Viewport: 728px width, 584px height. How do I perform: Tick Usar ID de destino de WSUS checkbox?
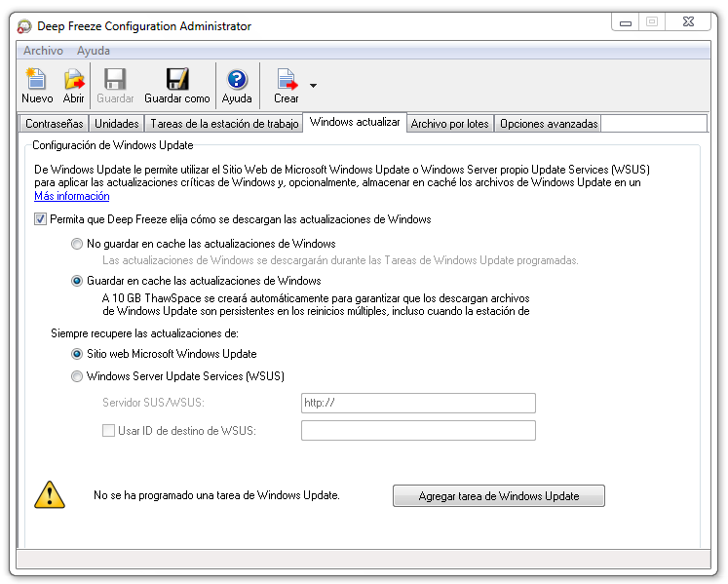[x=108, y=431]
